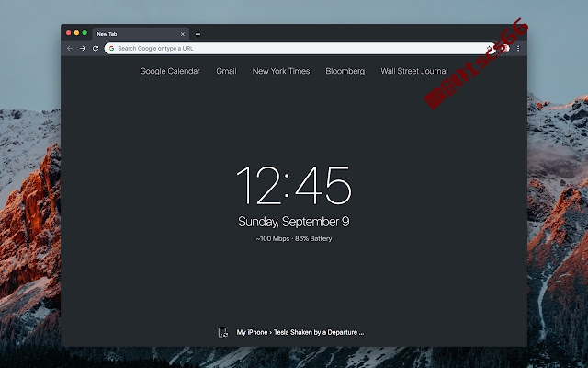This screenshot has height=368, width=588.
Task: Focus the Search Google or type a URL field
Action: pos(300,48)
